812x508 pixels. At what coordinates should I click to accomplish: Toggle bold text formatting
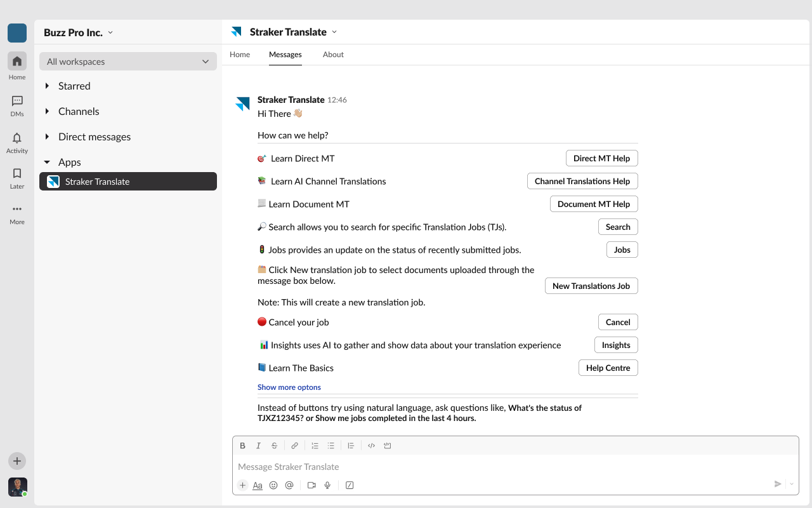(x=242, y=446)
